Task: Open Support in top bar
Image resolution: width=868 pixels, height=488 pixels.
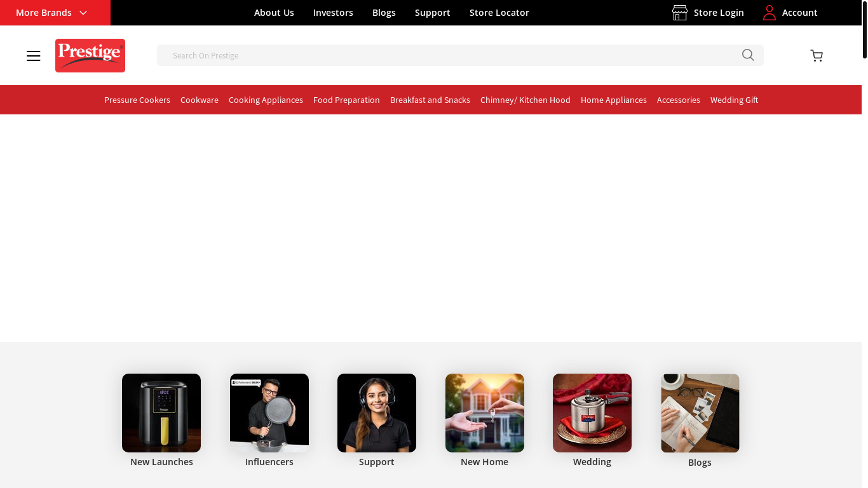Action: click(433, 13)
